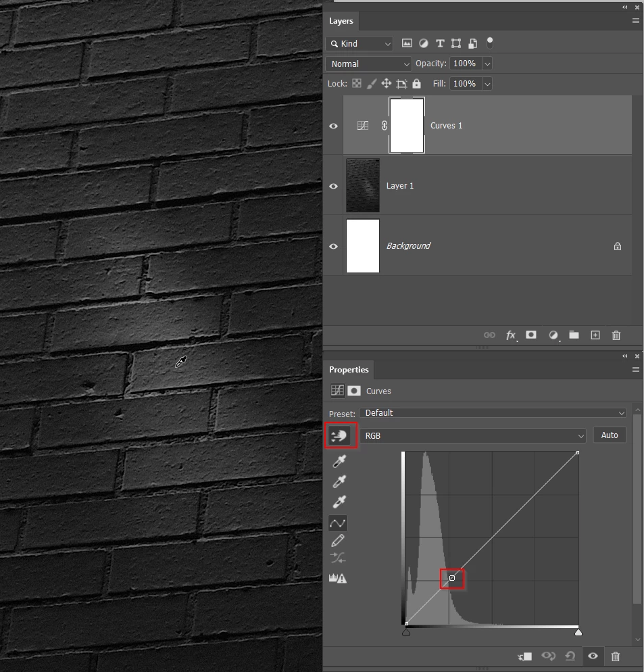Delete layer with Layers panel trash icon
Screen dimensions: 644x672
click(616, 335)
